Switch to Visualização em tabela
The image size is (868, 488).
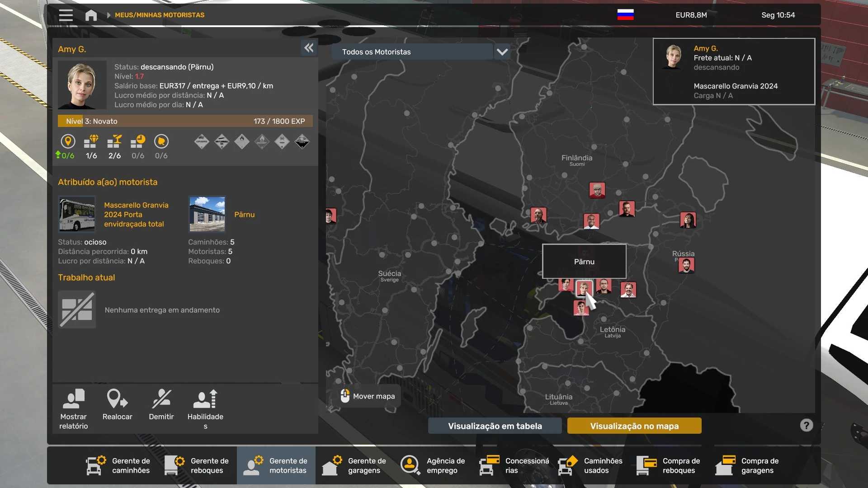[x=495, y=426]
